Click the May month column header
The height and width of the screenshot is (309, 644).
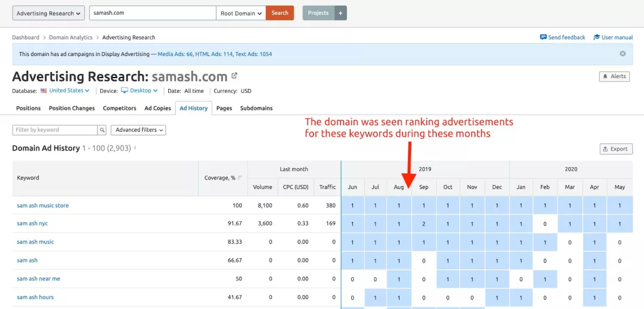point(620,187)
